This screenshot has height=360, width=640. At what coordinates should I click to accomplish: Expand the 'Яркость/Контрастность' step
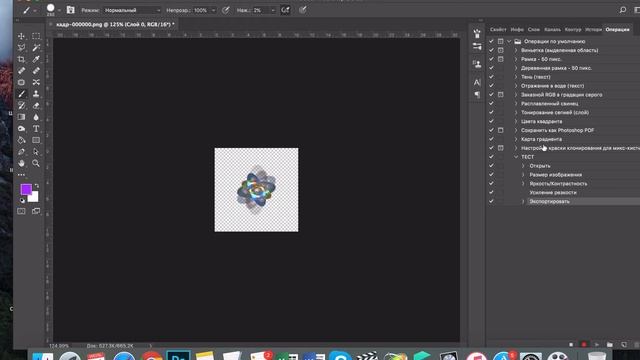(523, 184)
